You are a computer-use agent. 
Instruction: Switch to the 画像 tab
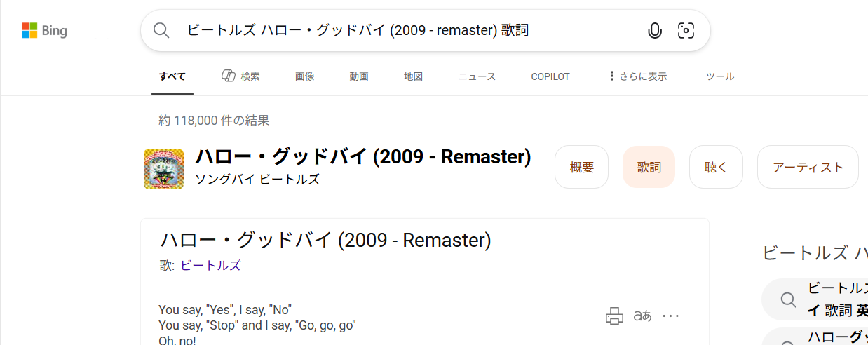(x=304, y=76)
